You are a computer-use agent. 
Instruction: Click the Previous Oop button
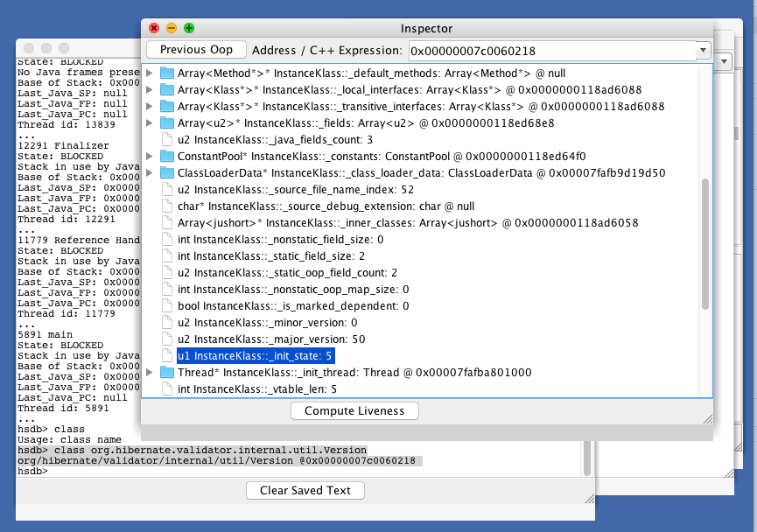click(195, 49)
